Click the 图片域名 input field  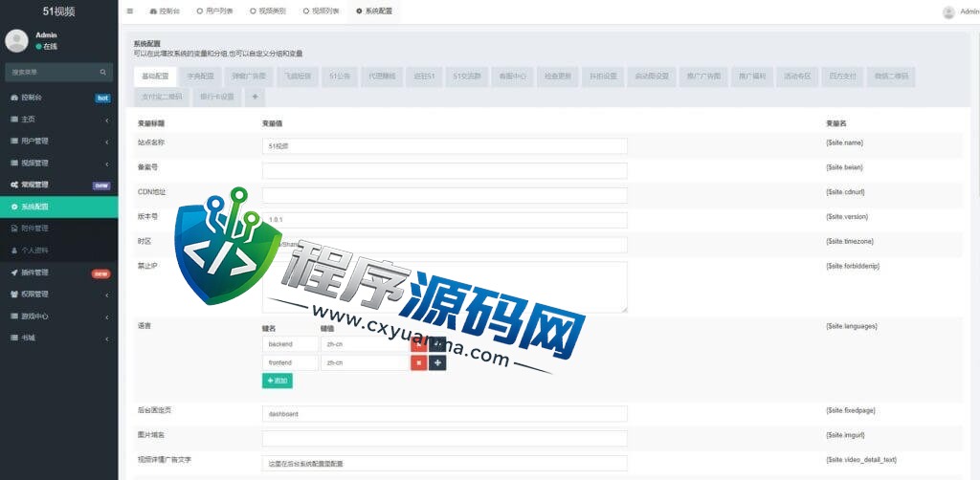(x=444, y=438)
